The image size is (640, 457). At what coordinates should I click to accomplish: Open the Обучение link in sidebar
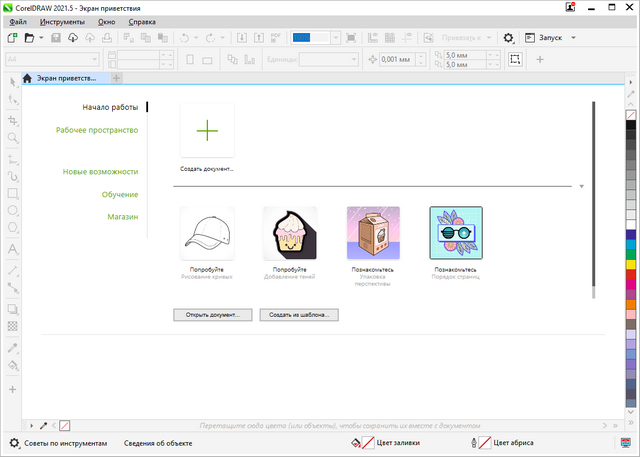(119, 194)
